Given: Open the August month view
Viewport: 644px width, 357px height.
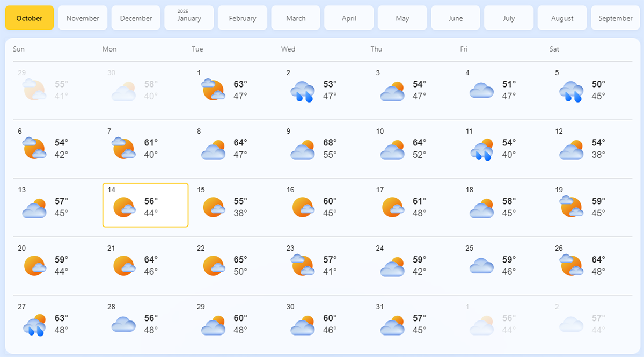Looking at the screenshot, I should pyautogui.click(x=562, y=18).
